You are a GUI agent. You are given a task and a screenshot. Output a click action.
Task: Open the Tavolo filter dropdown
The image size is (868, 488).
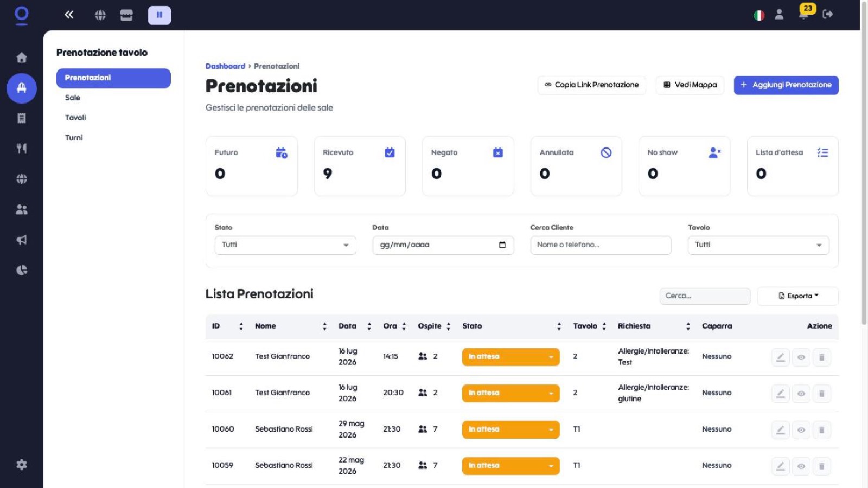(758, 245)
